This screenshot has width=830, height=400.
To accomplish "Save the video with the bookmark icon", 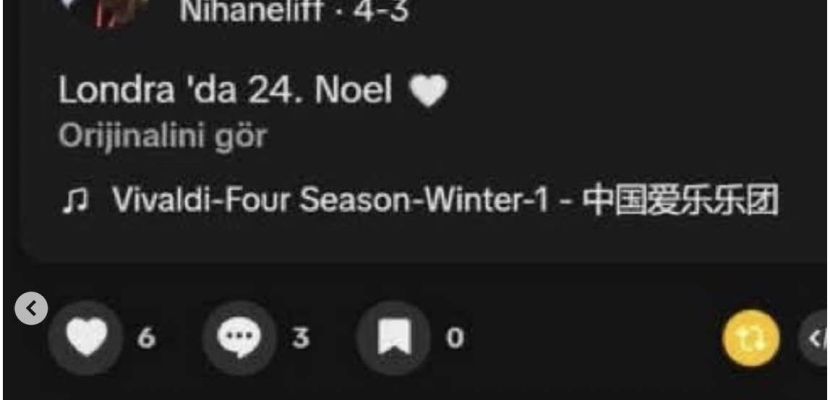I will pos(393,338).
